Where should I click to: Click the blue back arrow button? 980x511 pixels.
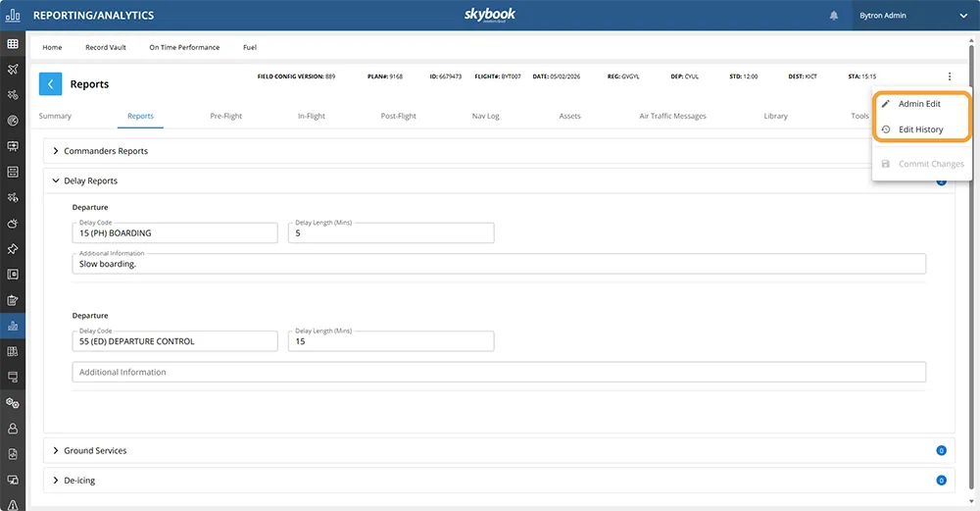pyautogui.click(x=51, y=84)
